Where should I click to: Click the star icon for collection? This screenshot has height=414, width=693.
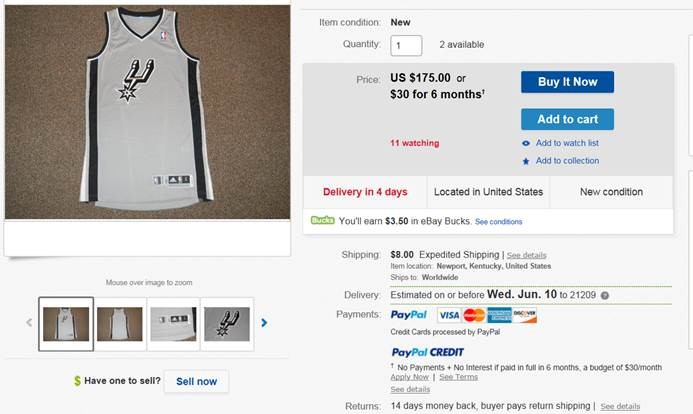pos(526,161)
